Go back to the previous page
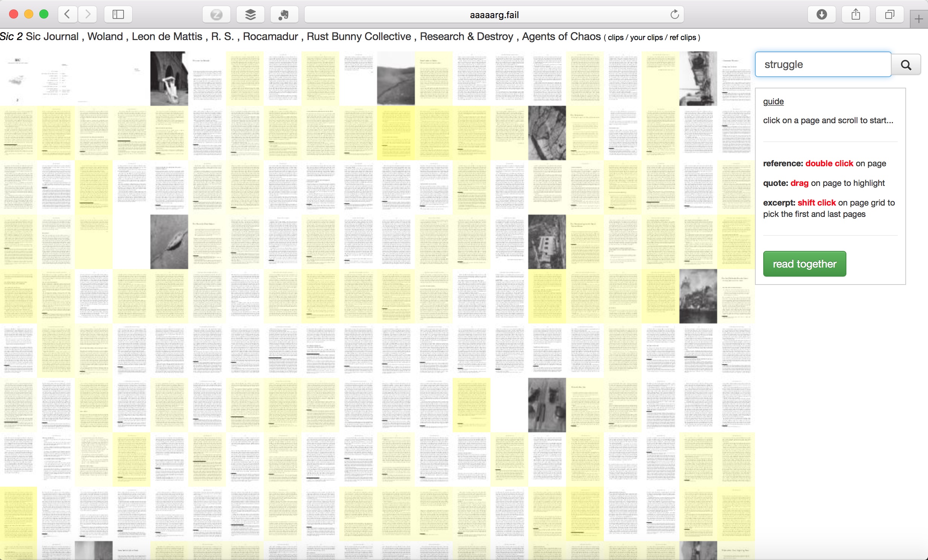The width and height of the screenshot is (928, 560). [67, 14]
